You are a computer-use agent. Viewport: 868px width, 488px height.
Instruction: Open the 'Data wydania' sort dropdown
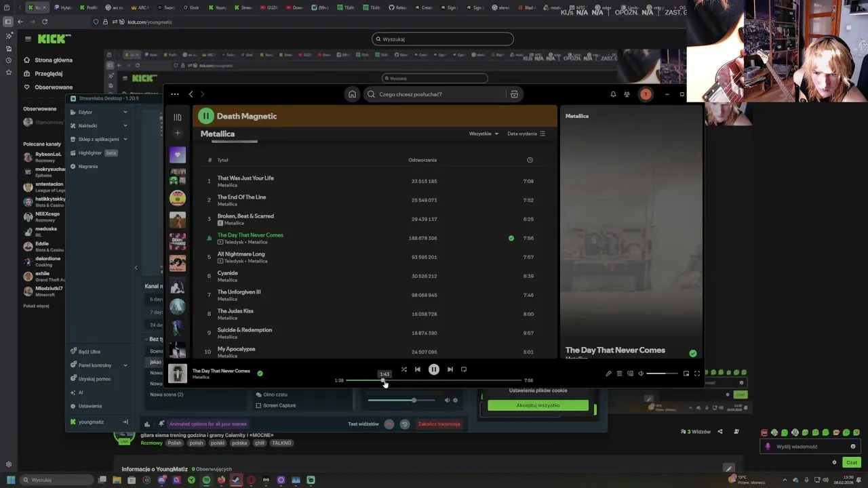pyautogui.click(x=526, y=134)
